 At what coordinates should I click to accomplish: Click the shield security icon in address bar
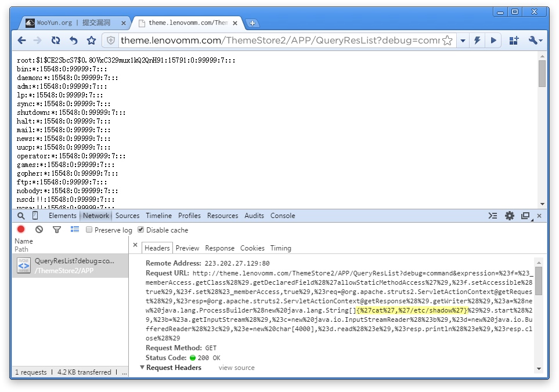pyautogui.click(x=111, y=41)
